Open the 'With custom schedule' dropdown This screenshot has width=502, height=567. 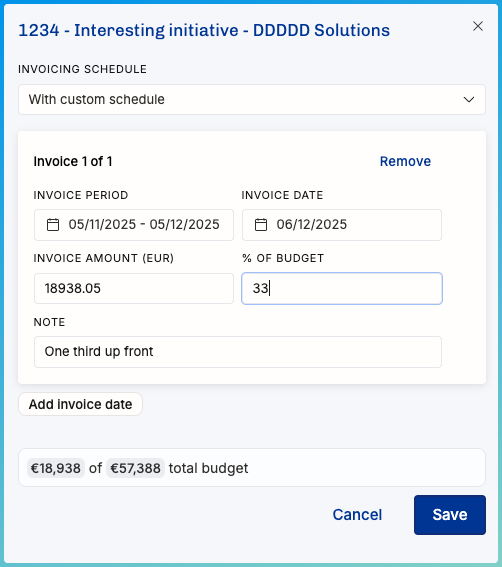tap(252, 99)
